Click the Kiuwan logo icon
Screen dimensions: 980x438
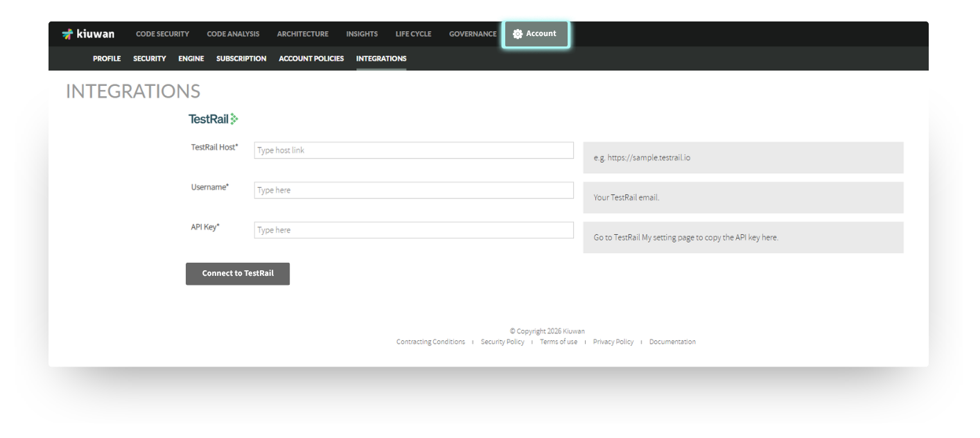pyautogui.click(x=69, y=33)
